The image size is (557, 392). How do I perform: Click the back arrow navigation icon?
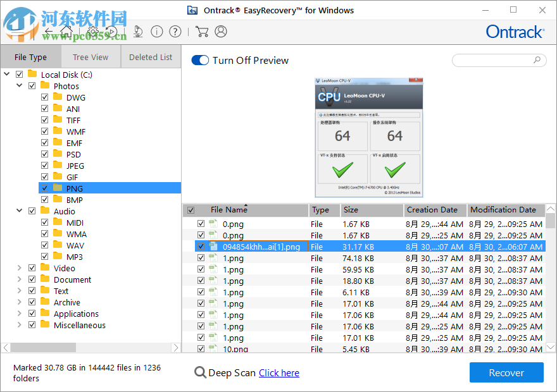point(48,31)
